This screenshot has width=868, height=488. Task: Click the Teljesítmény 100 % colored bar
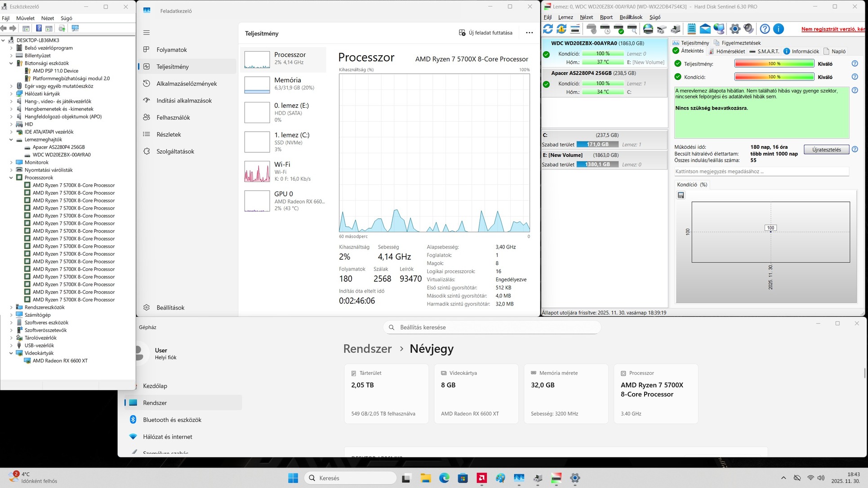(774, 64)
